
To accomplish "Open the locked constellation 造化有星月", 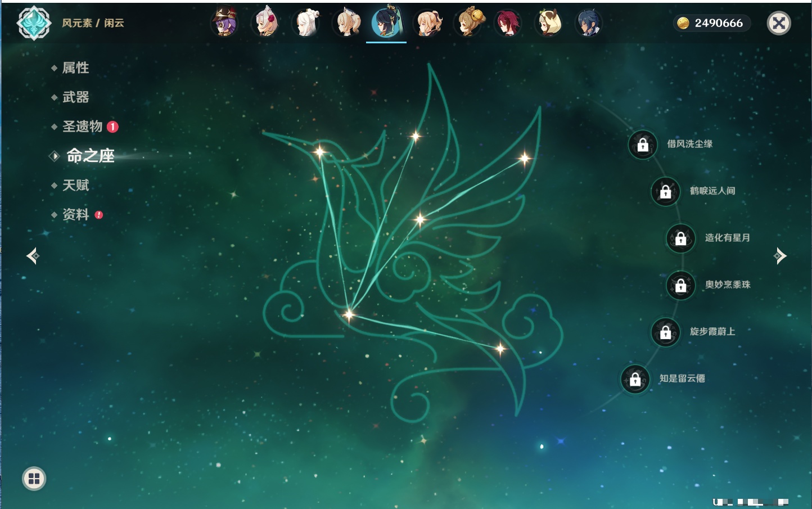I will (x=680, y=238).
